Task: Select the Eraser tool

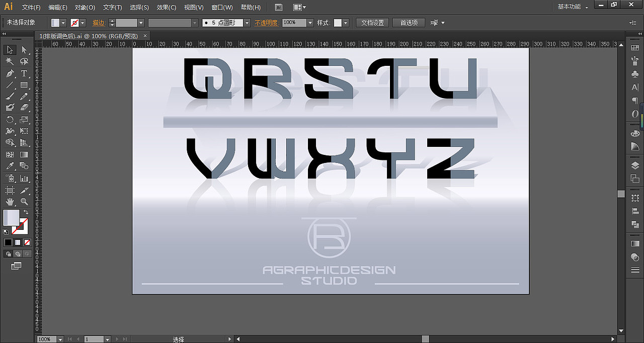Action: (x=24, y=107)
